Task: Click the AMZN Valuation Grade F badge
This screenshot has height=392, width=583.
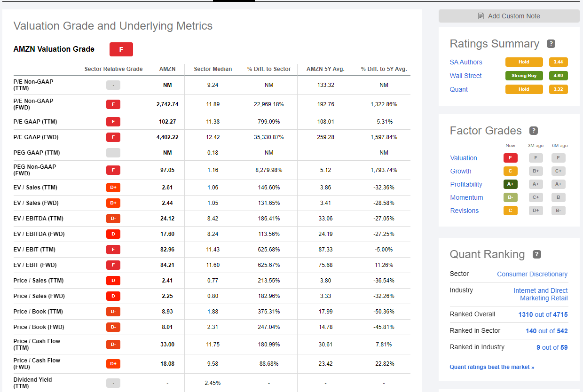Action: (121, 49)
